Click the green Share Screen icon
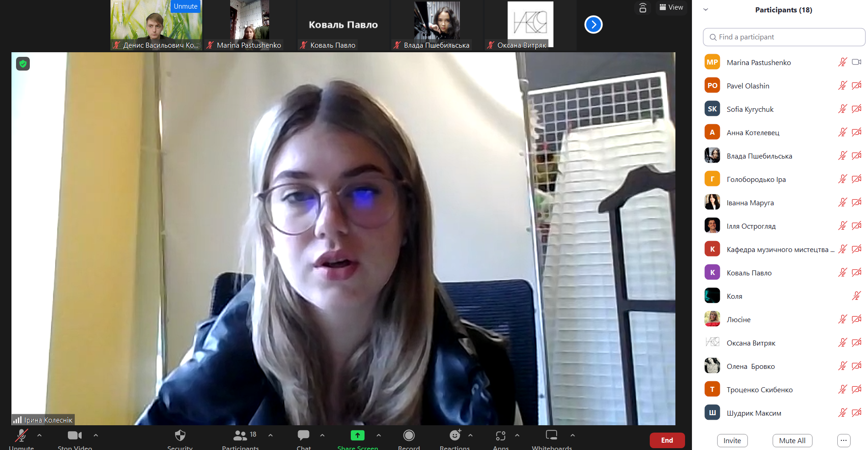868x450 pixels. pos(358,435)
